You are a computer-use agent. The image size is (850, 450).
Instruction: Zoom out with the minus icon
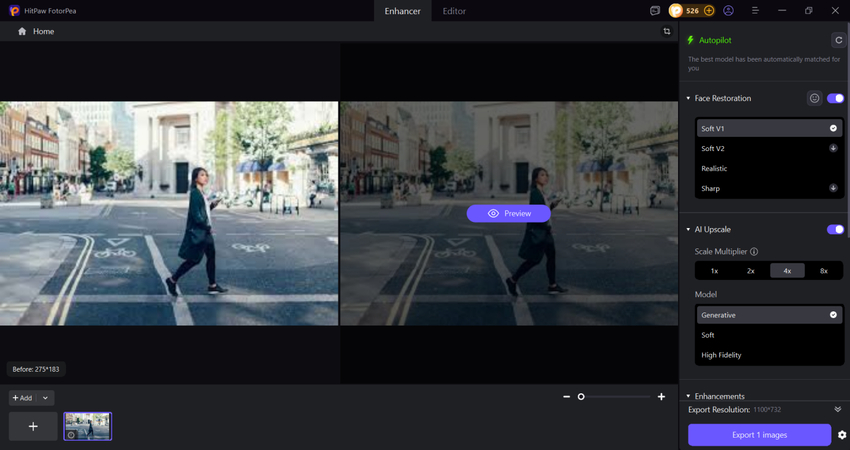pyautogui.click(x=566, y=397)
